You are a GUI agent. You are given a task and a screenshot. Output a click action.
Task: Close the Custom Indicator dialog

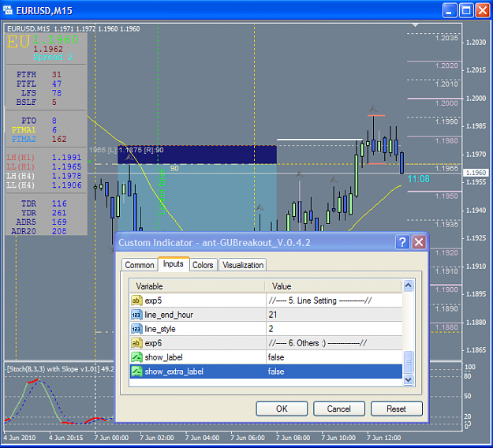419,242
